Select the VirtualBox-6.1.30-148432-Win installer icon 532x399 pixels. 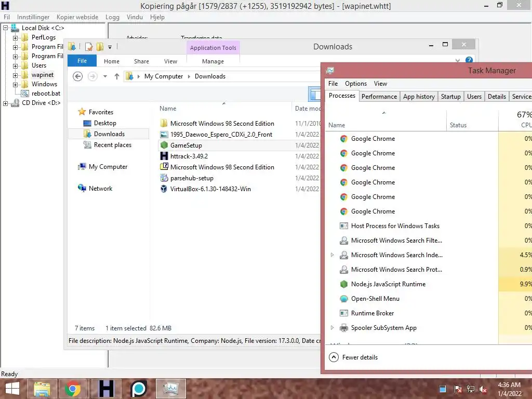click(x=164, y=189)
